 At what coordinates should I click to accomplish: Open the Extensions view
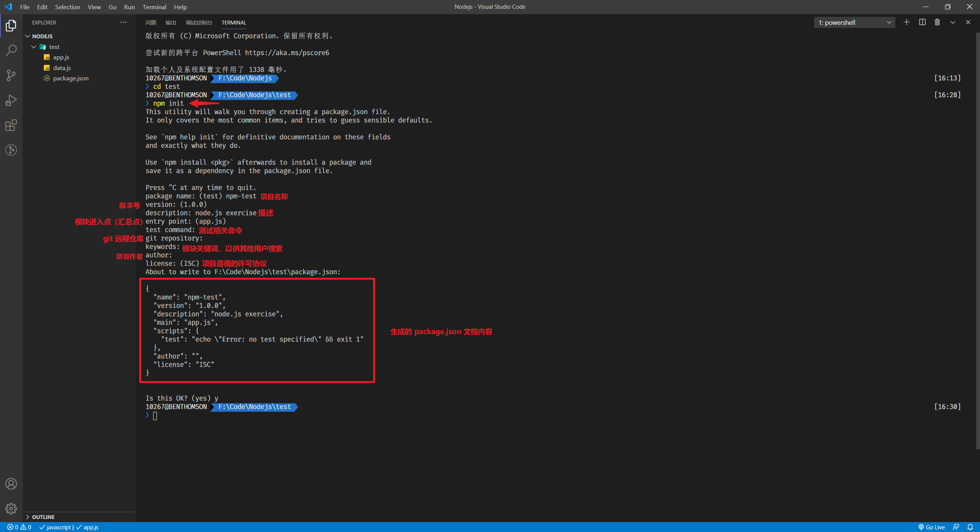[x=11, y=125]
